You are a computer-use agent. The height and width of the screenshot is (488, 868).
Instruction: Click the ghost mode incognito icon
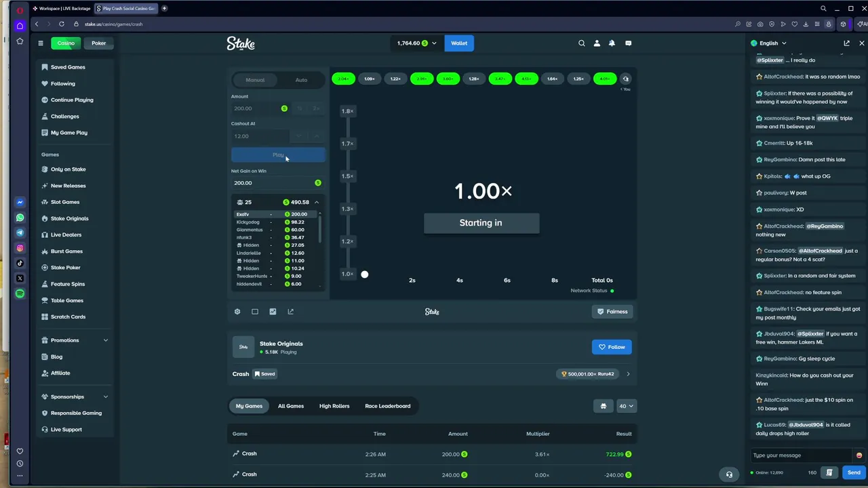tap(604, 406)
